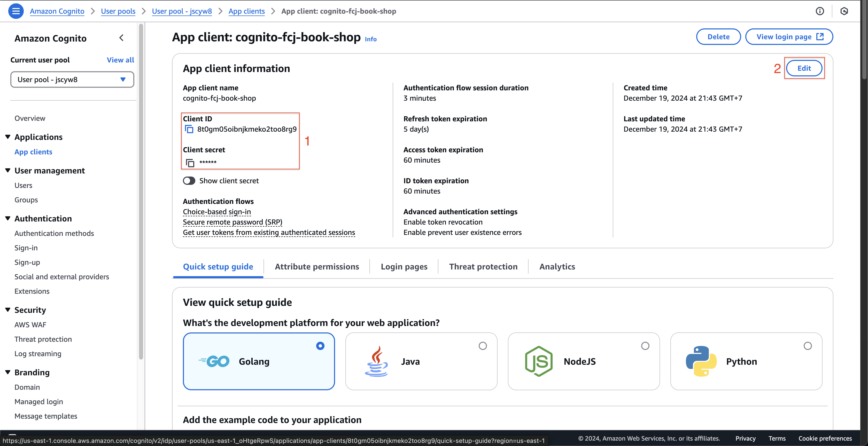This screenshot has width=868, height=446.
Task: Open the Threat protection tab
Action: pos(483,267)
